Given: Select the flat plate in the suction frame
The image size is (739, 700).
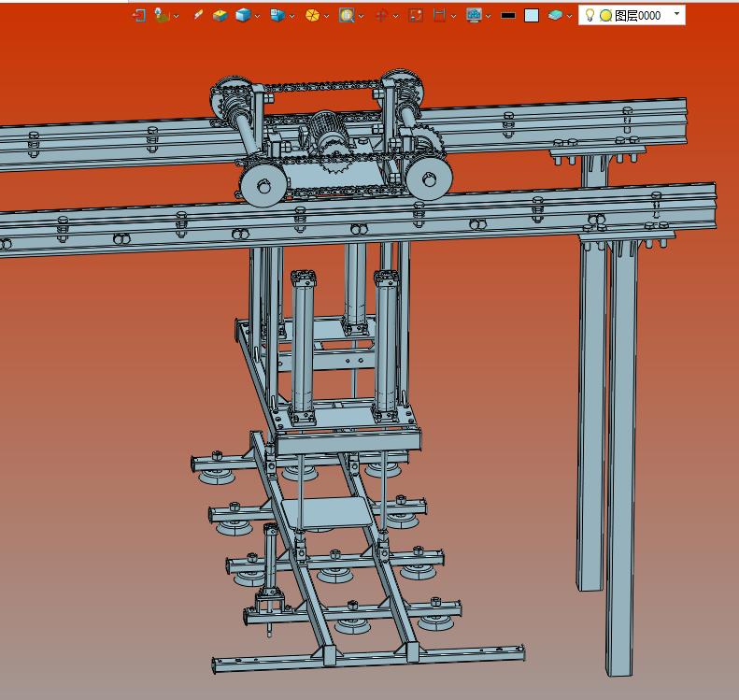Looking at the screenshot, I should (329, 512).
